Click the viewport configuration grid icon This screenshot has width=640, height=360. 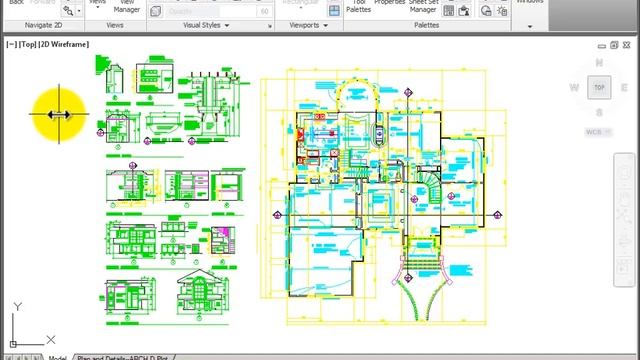[334, 11]
